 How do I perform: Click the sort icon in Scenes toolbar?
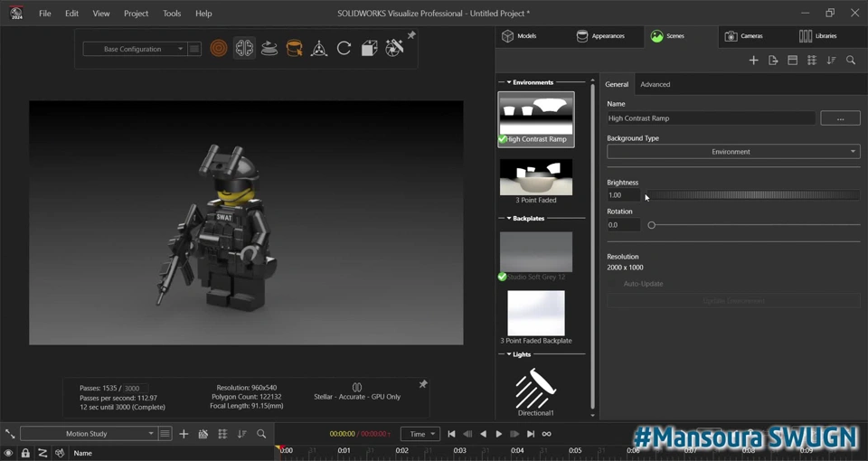click(831, 61)
